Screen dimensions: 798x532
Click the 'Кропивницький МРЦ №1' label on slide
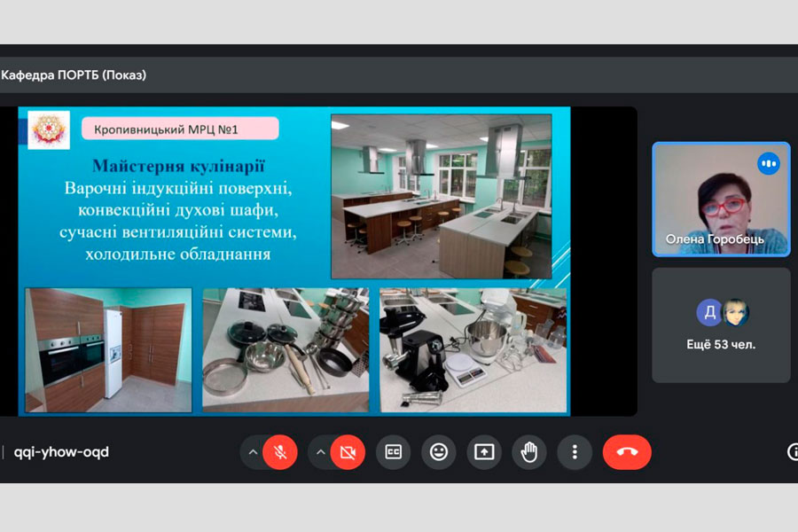[180, 129]
